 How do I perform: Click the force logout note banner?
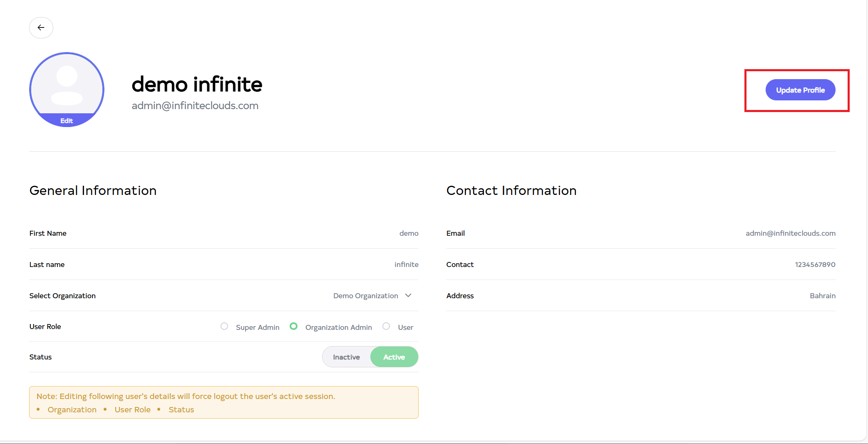pos(223,402)
